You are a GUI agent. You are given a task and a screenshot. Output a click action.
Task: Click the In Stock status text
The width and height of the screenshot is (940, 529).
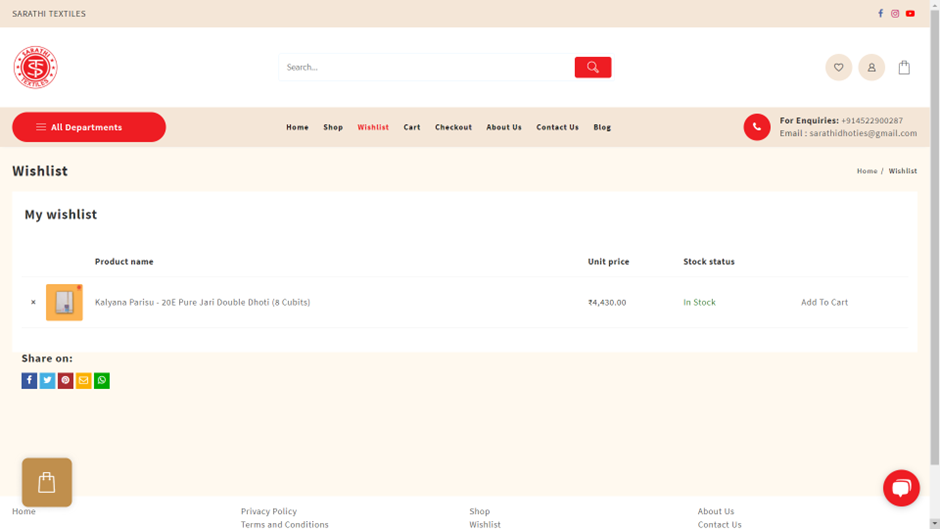point(700,302)
